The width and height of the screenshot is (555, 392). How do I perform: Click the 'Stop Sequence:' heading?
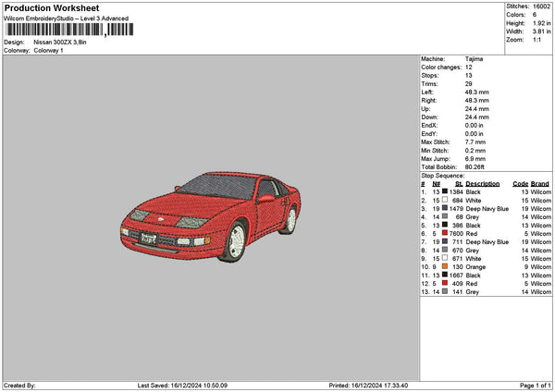tap(443, 176)
